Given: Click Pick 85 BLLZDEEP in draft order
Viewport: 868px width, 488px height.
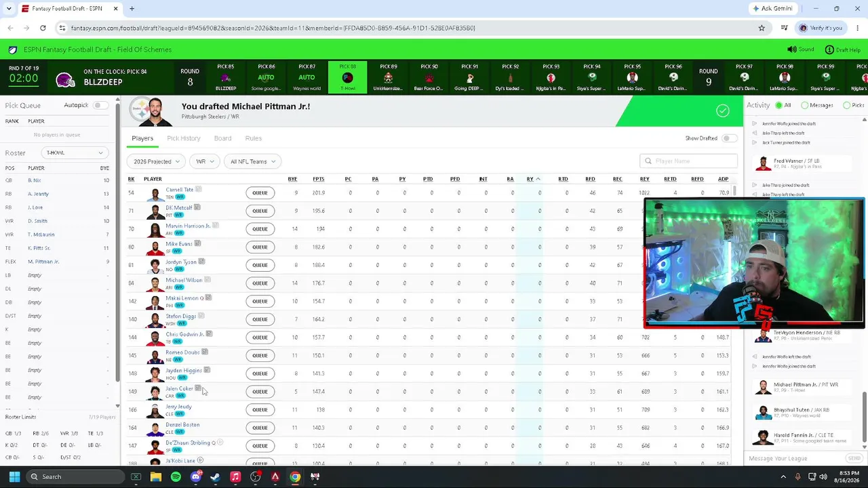Looking at the screenshot, I should pyautogui.click(x=226, y=77).
